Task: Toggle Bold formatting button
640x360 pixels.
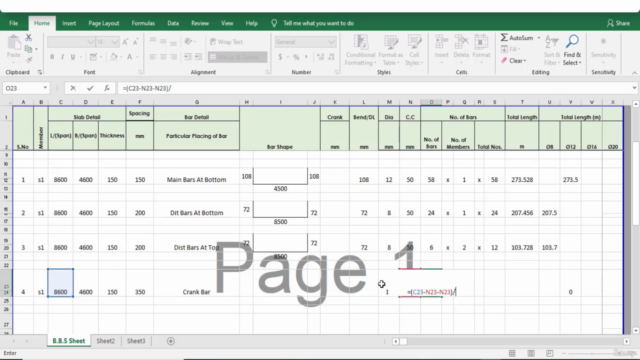Action: tap(52, 57)
